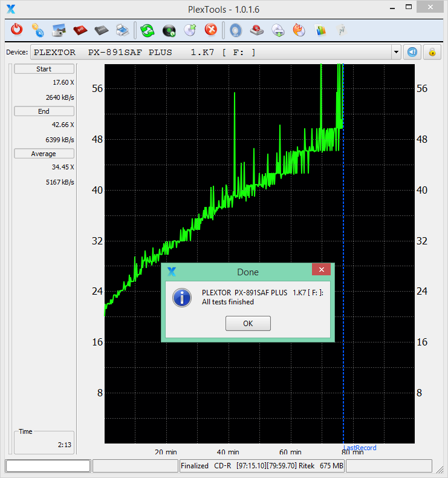Click the flame burn disc icon

[299, 30]
